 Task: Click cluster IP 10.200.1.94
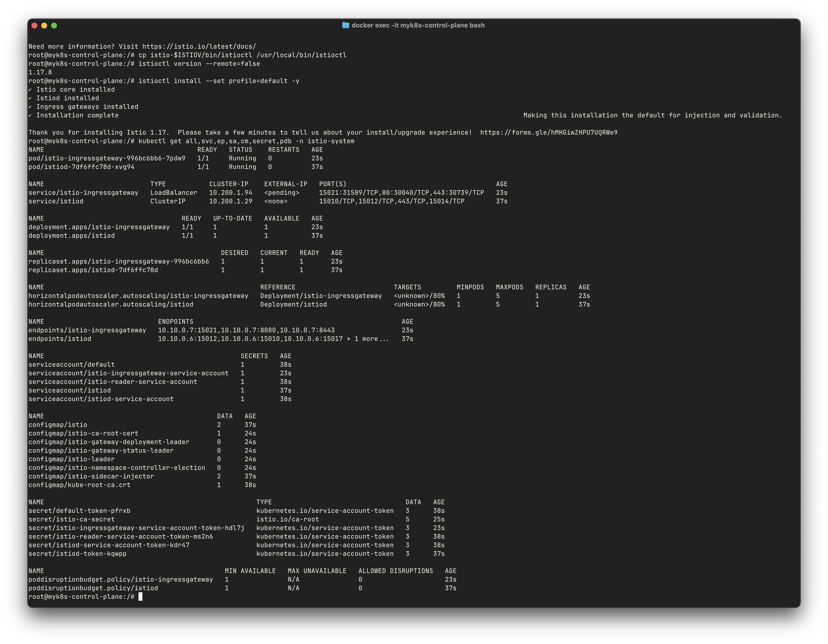pyautogui.click(x=231, y=193)
